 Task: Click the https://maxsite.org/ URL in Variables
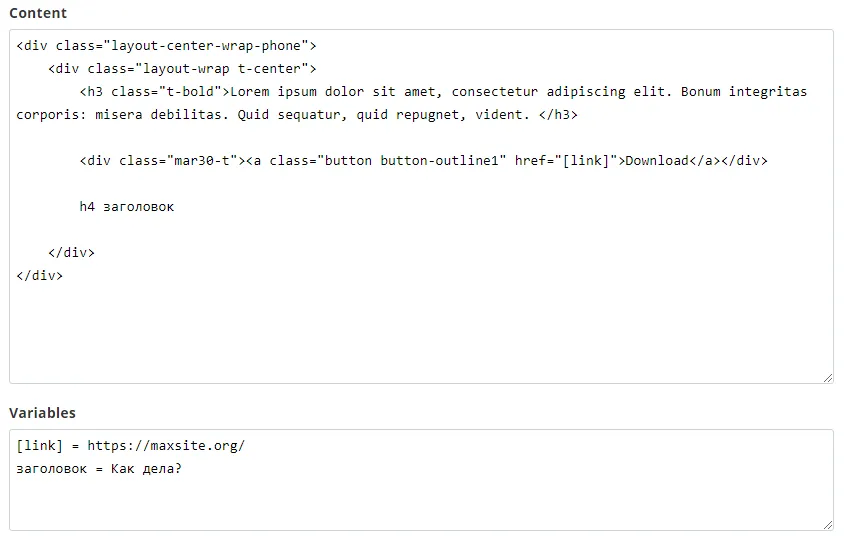point(166,446)
